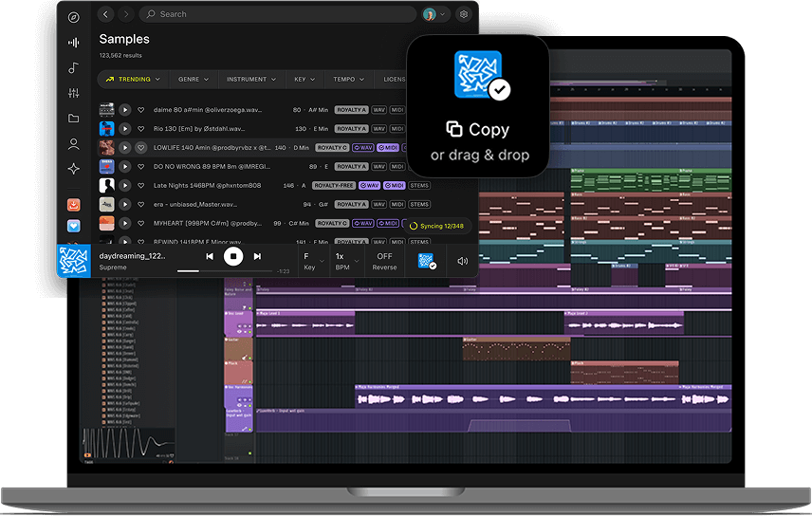This screenshot has height=516, width=812.
Task: Click the speaker volume icon in player
Action: [462, 261]
